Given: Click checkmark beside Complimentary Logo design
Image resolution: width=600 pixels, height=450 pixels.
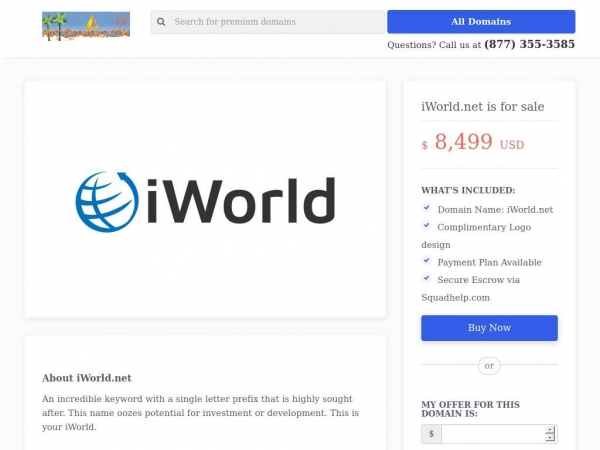Looking at the screenshot, I should pyautogui.click(x=427, y=225).
